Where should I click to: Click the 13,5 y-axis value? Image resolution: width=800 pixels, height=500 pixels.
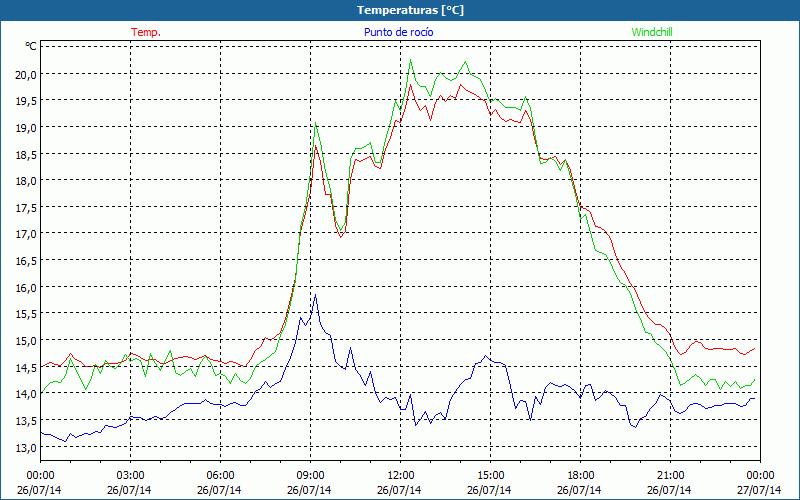(x=26, y=420)
